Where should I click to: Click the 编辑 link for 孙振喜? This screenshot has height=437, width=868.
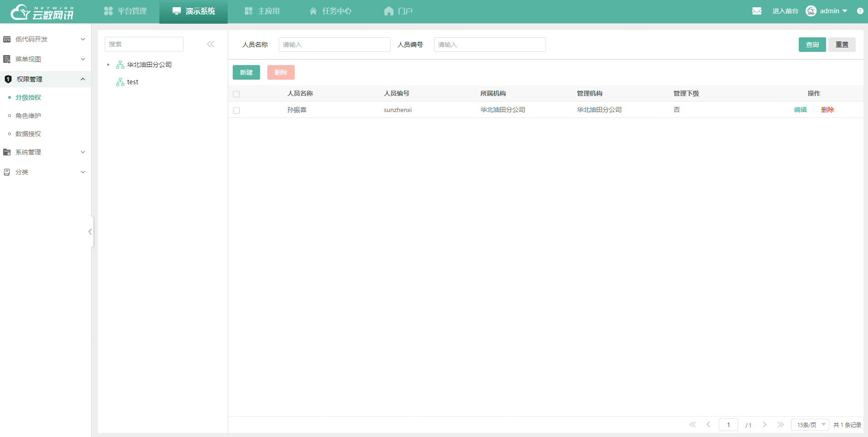800,110
